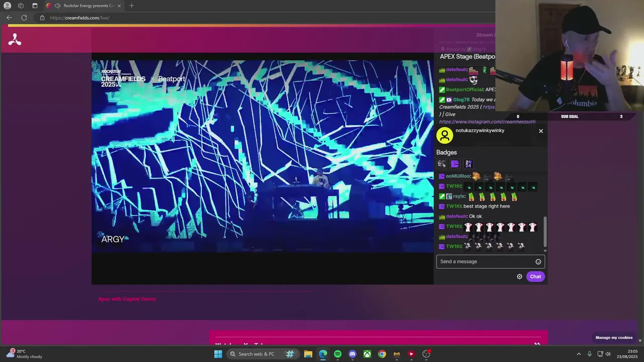This screenshot has width=644, height=362.
Task: Open the Xbox app from the taskbar
Action: 368,354
